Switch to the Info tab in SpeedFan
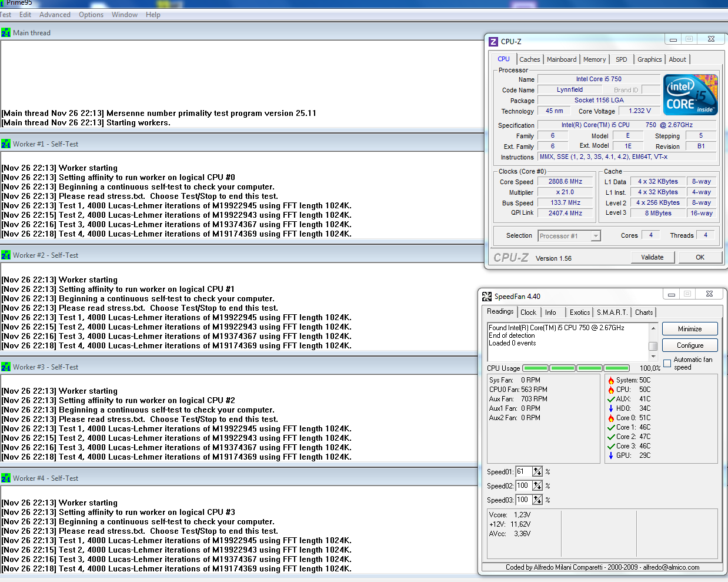The width and height of the screenshot is (728, 582). click(550, 312)
